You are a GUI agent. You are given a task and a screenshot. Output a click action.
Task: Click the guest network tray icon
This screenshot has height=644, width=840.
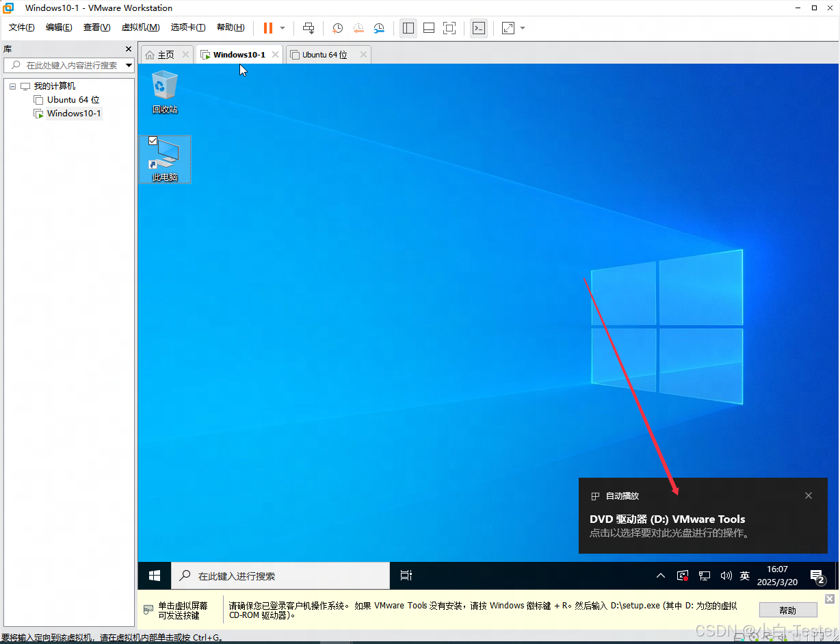(705, 576)
